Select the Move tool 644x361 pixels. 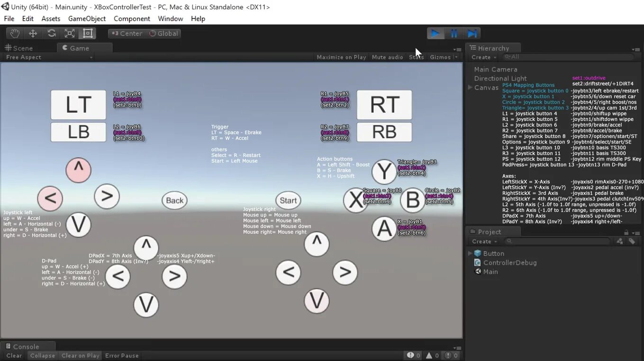click(x=33, y=33)
